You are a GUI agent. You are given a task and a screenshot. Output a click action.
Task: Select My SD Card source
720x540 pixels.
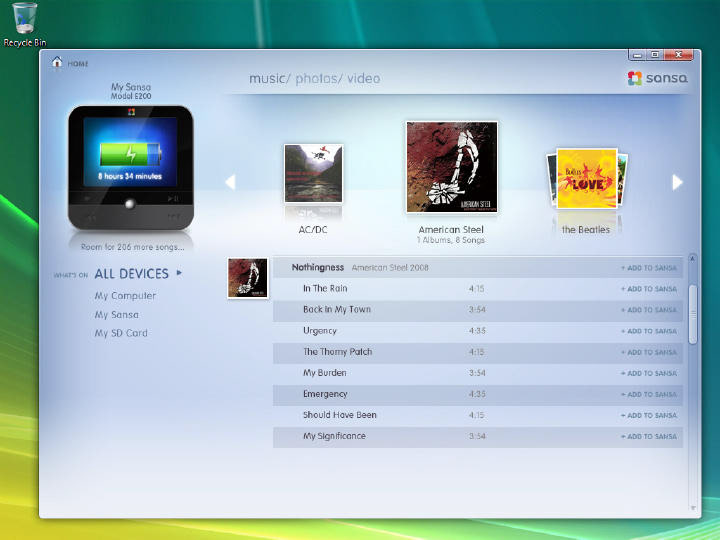pyautogui.click(x=121, y=333)
